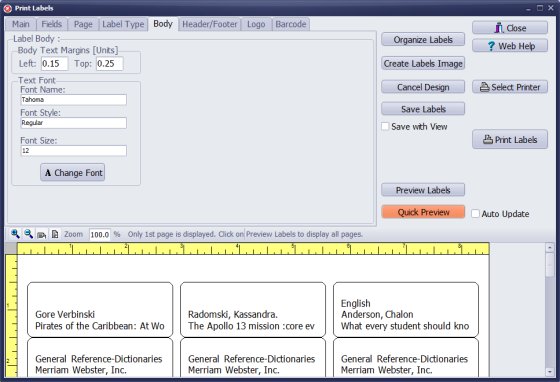Select the Body tab
The width and height of the screenshot is (560, 382).
point(163,24)
